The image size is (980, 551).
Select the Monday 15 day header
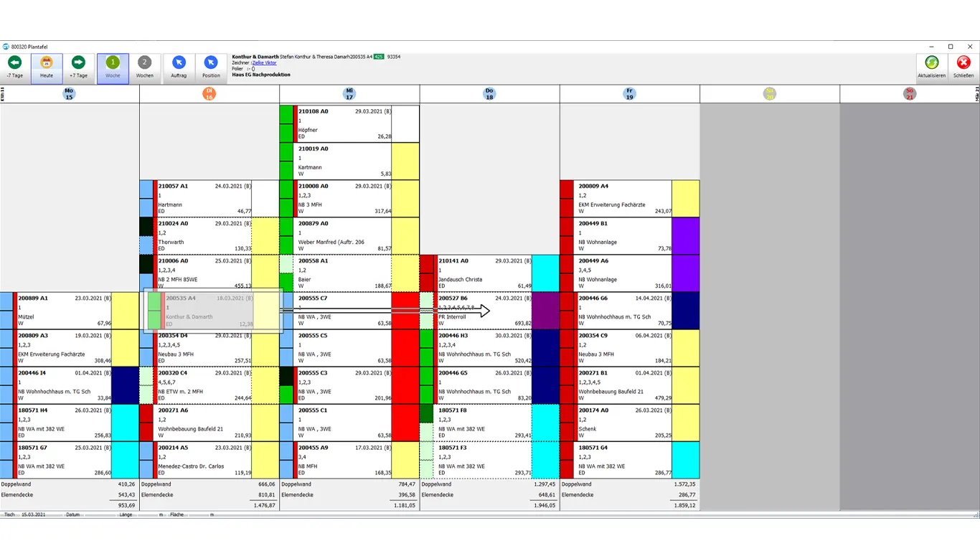[x=69, y=94]
